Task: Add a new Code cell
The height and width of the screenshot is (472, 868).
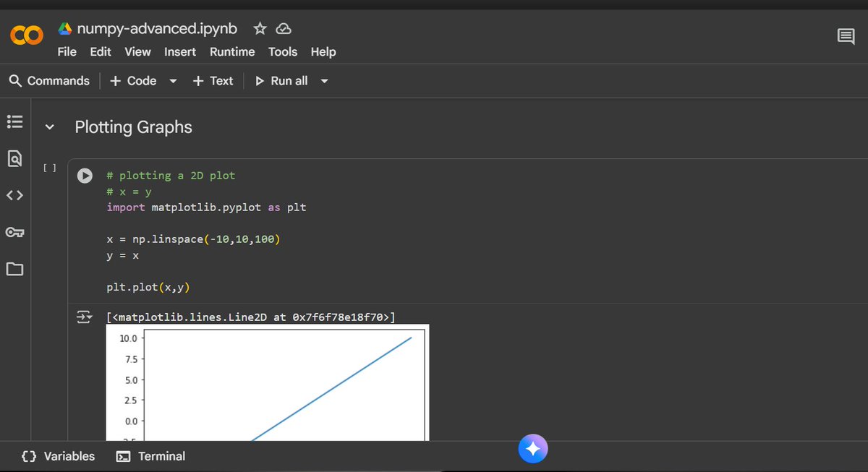Action: click(133, 81)
